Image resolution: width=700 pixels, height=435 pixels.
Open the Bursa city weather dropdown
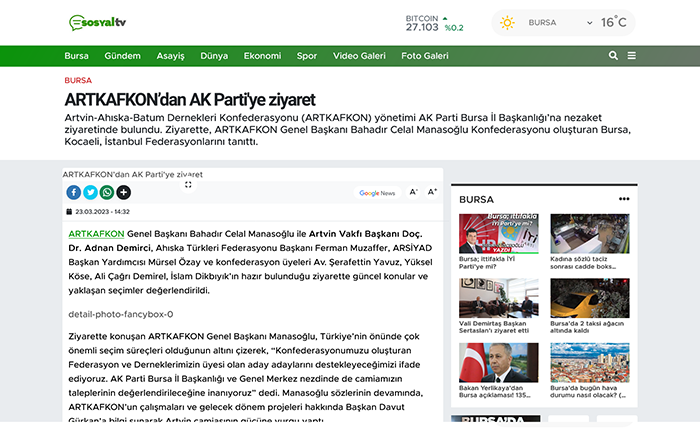[561, 23]
